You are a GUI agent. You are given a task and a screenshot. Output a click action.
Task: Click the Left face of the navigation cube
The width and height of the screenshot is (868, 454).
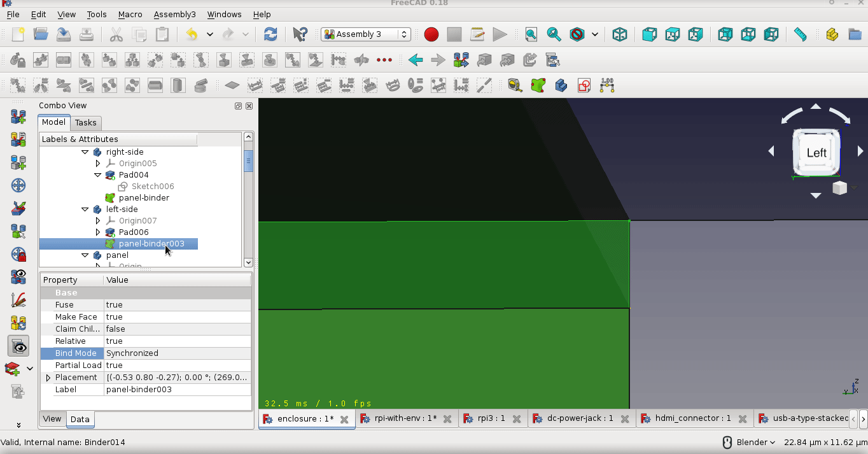815,152
